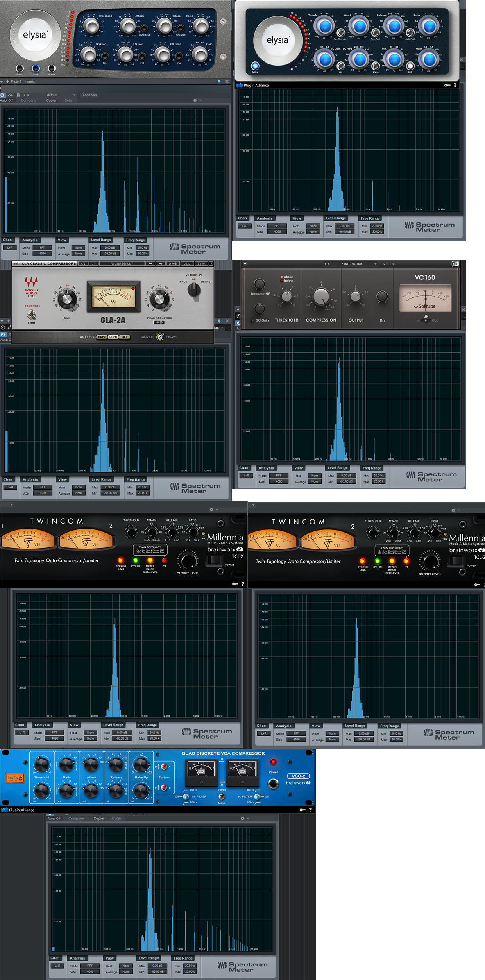Open the preset file icon next to default
Viewport: 485px width, 980px height.
[x=18, y=95]
